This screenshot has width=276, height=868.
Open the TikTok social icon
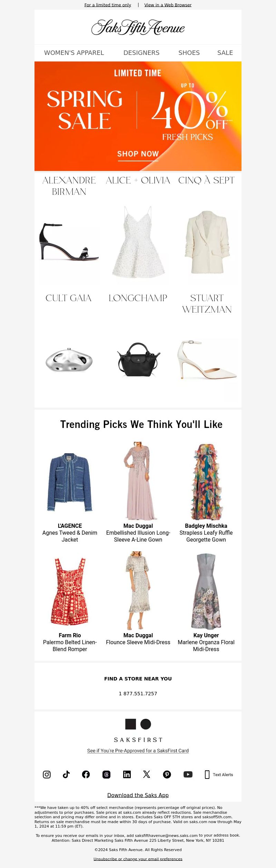tap(66, 774)
